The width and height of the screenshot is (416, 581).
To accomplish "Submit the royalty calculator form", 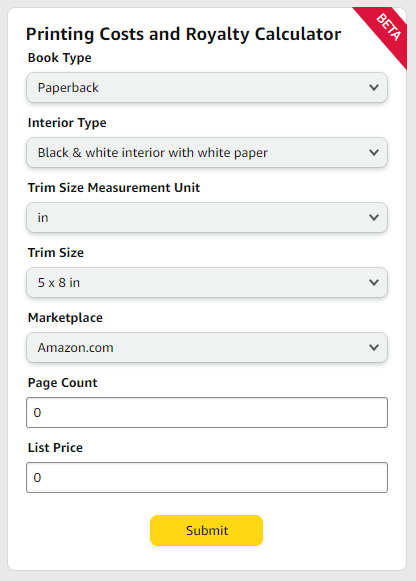I will (206, 530).
